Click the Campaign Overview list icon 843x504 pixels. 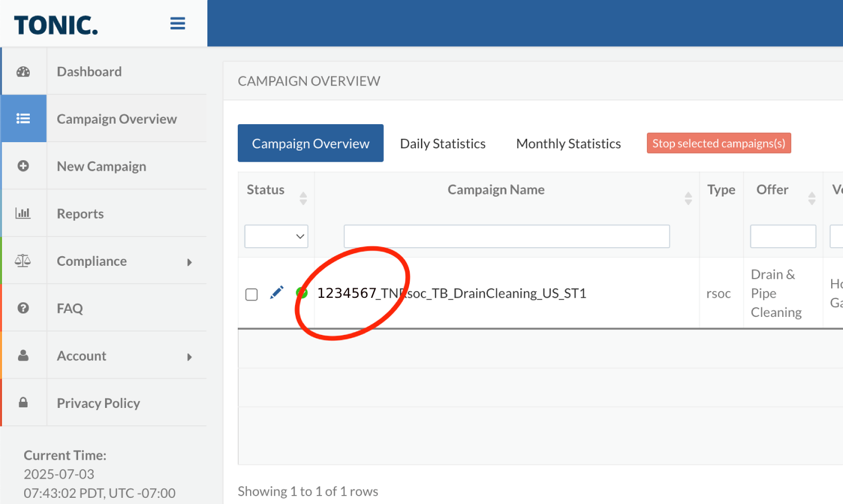[23, 119]
